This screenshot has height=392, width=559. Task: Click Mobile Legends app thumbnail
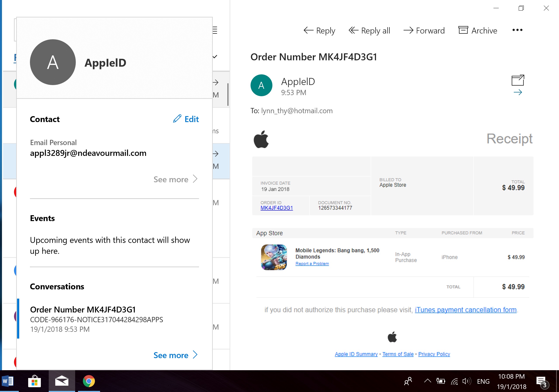coord(274,257)
